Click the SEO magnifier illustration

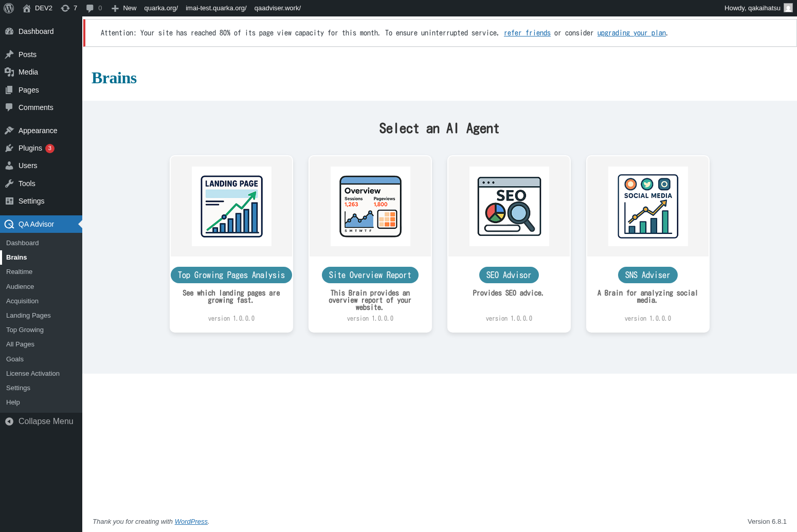(509, 206)
